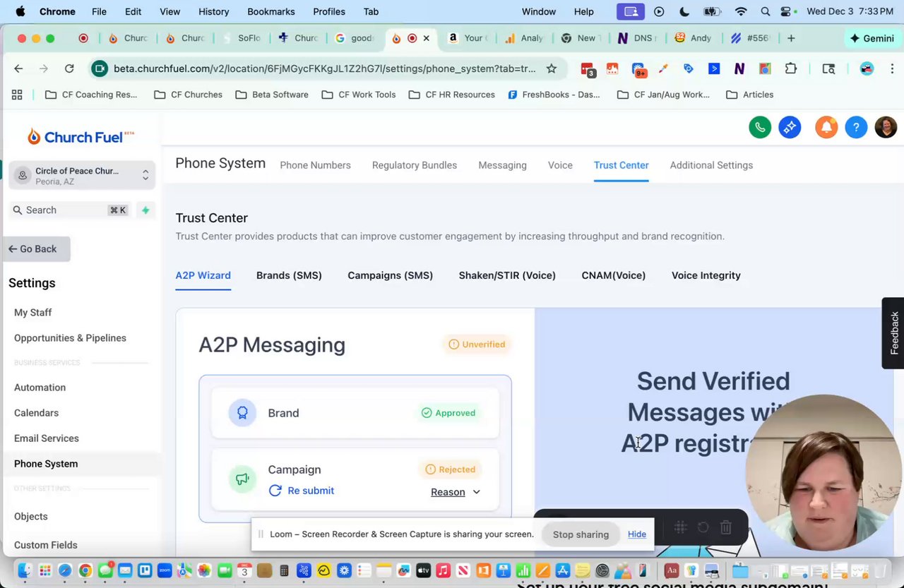
Task: Open the CF Churches bookmark folder
Action: click(x=188, y=95)
